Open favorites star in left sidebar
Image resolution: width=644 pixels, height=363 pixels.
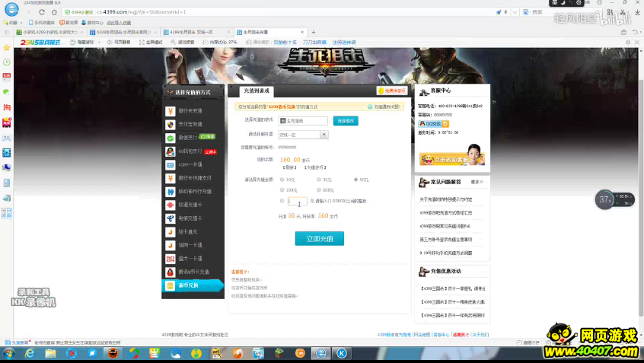7,48
